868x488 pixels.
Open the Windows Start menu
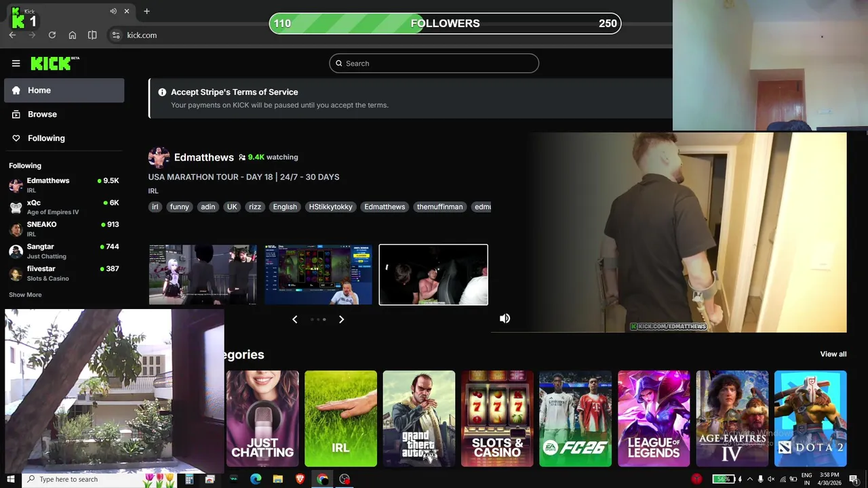[11, 479]
